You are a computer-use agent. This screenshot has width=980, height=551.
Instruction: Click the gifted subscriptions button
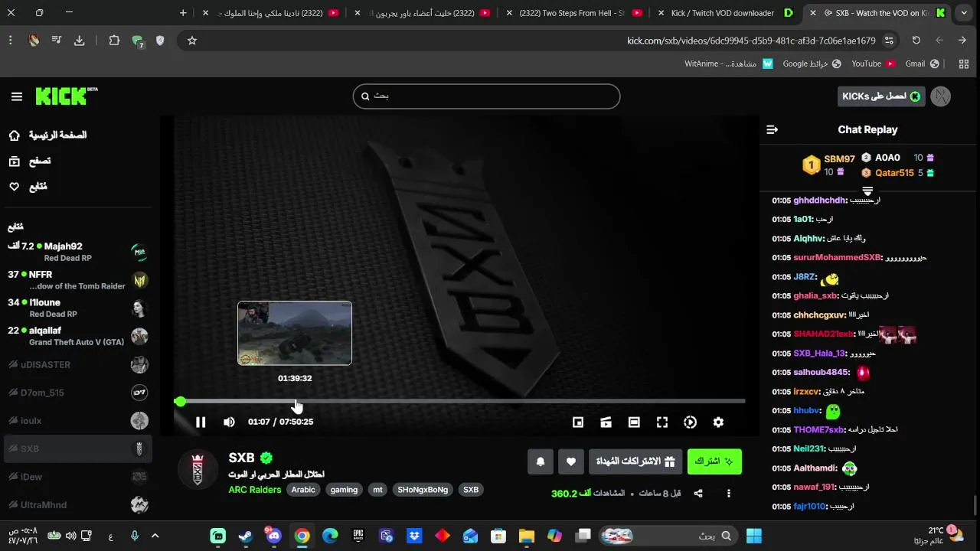635,461
